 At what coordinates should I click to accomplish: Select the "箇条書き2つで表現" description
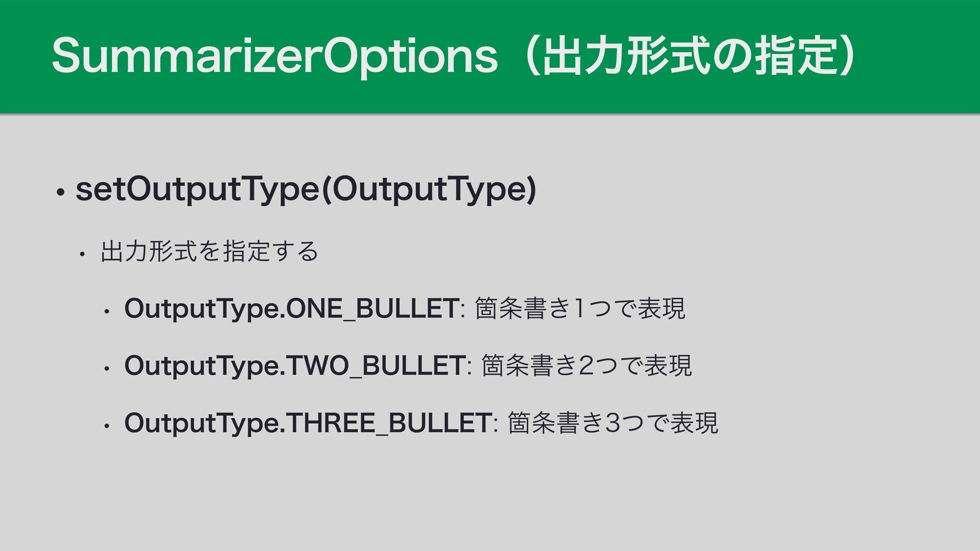(586, 366)
